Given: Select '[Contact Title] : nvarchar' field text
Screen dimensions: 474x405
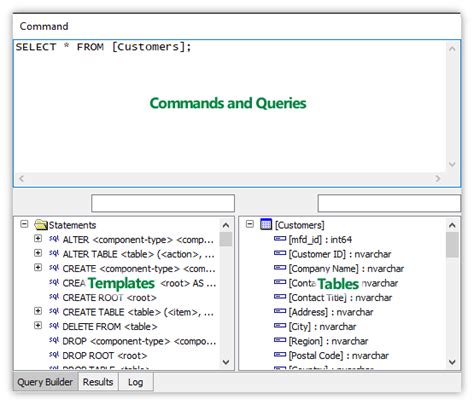Looking at the screenshot, I should coord(340,297).
